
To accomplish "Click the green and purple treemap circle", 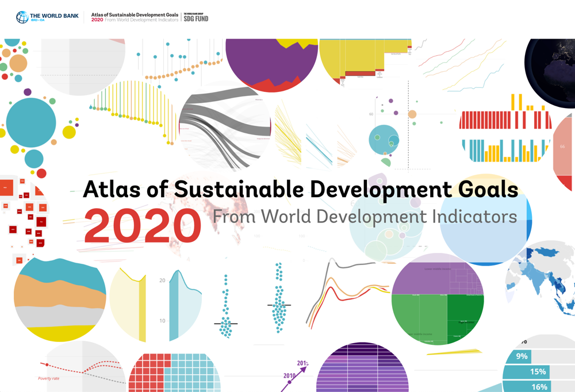I will point(437,299).
